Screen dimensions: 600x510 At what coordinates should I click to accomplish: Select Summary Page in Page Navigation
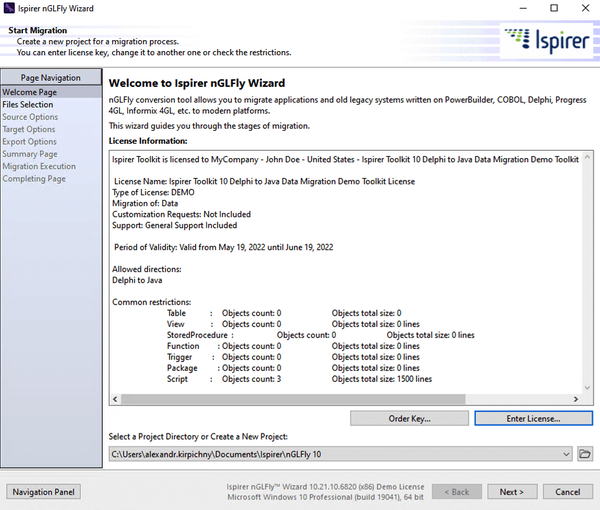(51, 154)
